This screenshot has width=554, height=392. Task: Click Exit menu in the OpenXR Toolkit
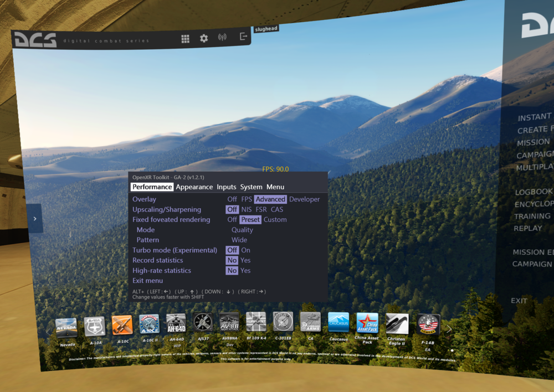[147, 281]
